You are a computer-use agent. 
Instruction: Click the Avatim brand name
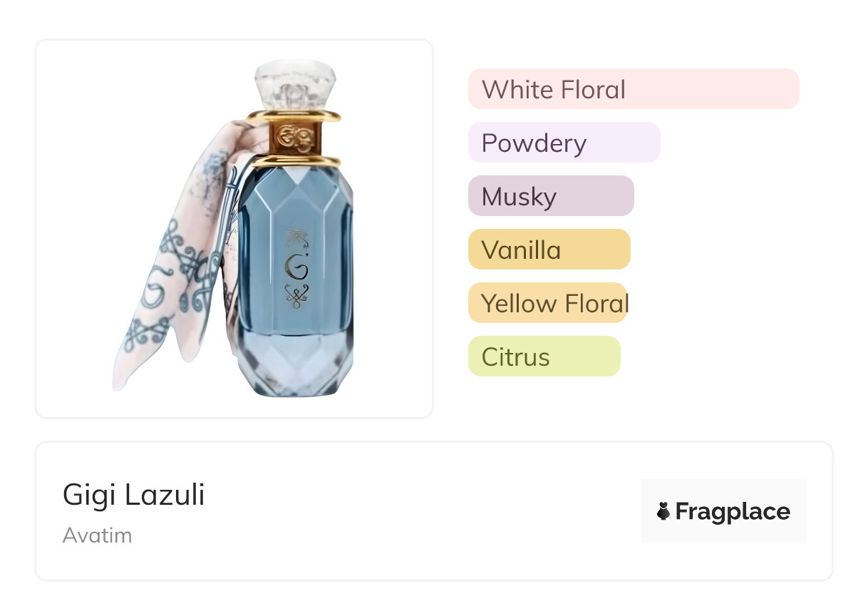coord(98,535)
